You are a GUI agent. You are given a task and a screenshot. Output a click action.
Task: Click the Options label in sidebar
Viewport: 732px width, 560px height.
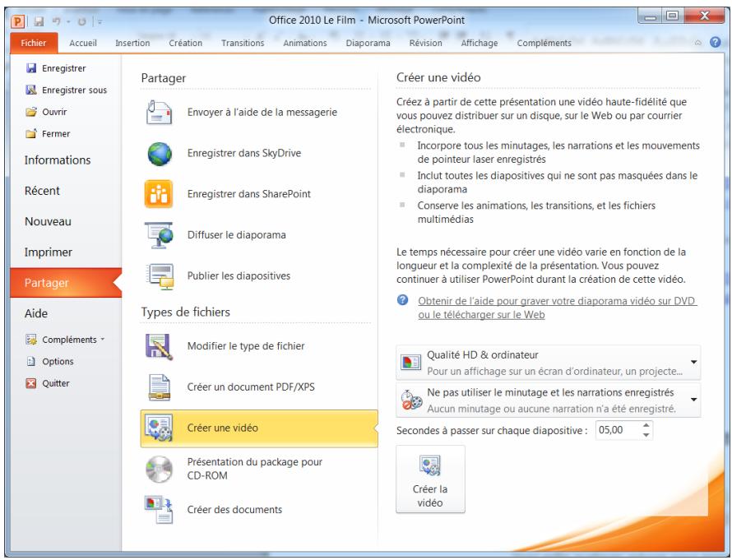[x=58, y=361]
